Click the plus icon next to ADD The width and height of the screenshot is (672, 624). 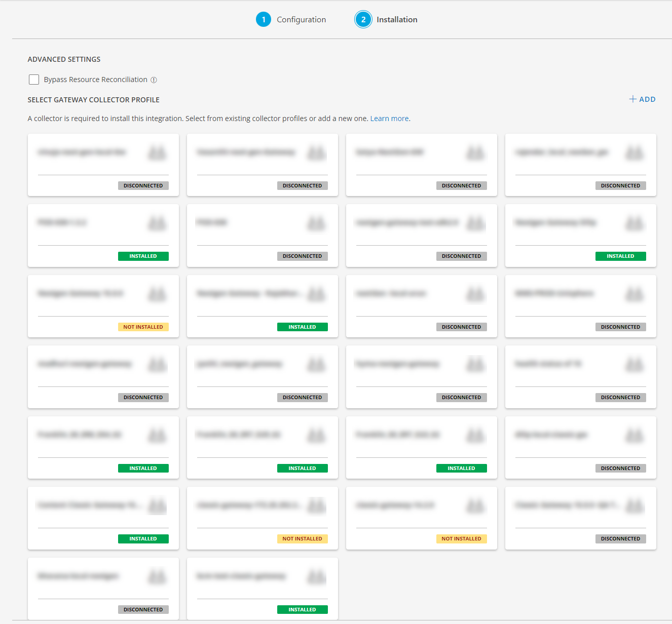tap(632, 99)
